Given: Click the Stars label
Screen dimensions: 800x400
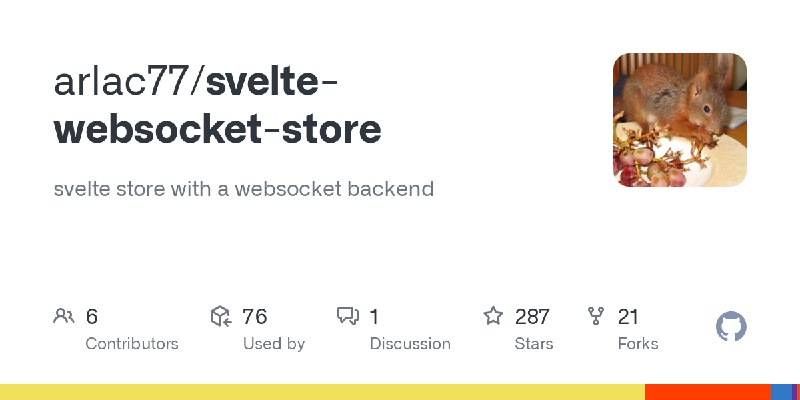Looking at the screenshot, I should point(534,344).
